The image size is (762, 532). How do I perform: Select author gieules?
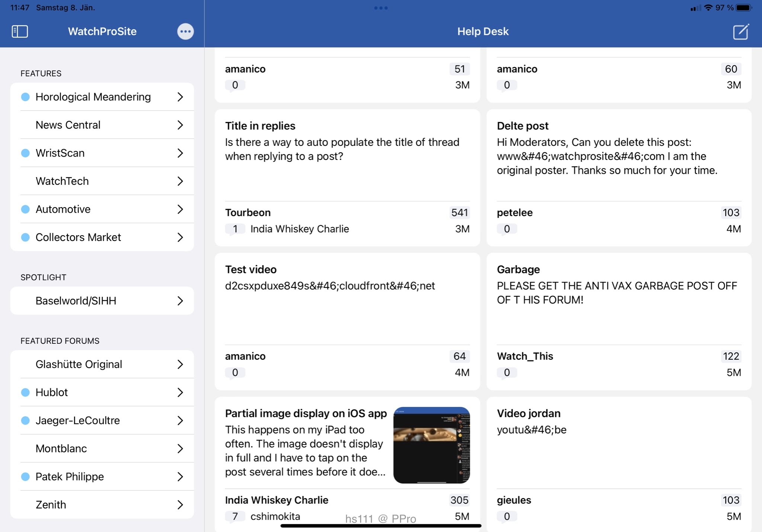(x=514, y=500)
